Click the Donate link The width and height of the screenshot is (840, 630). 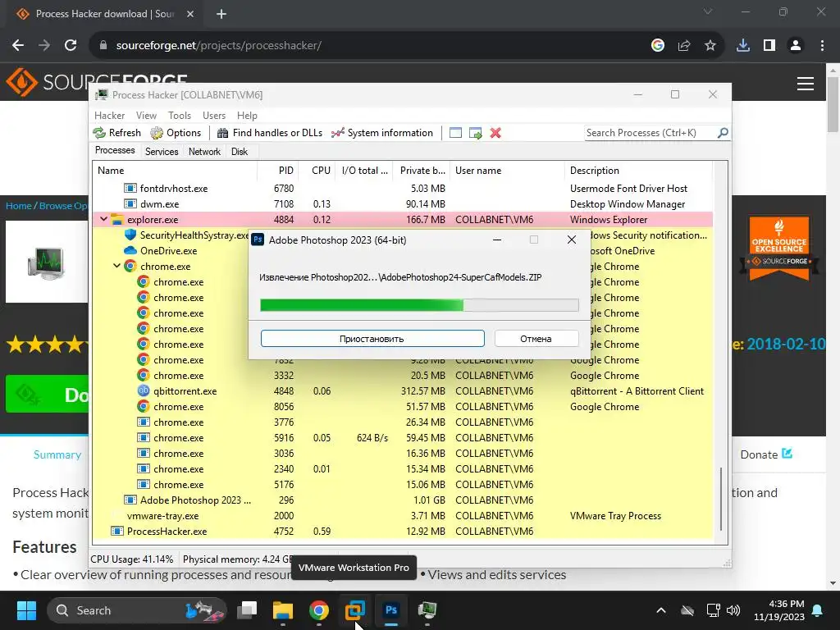coord(766,454)
